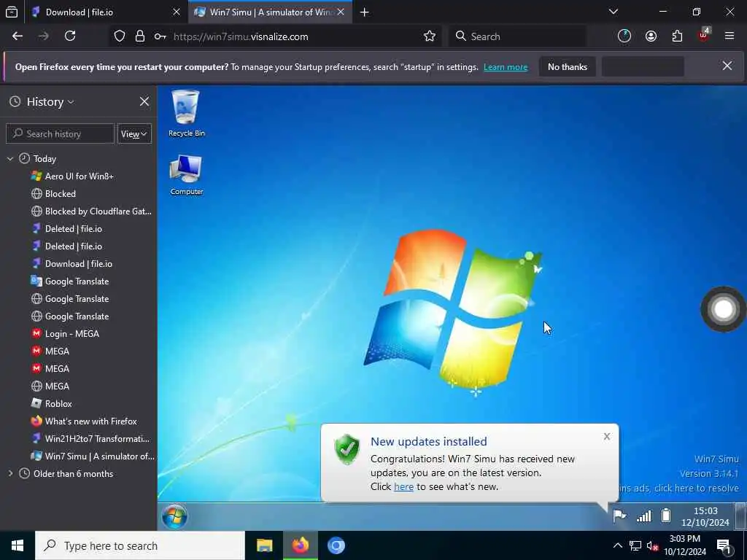The width and height of the screenshot is (747, 560).
Task: Click the here link for what's new
Action: [x=403, y=486]
